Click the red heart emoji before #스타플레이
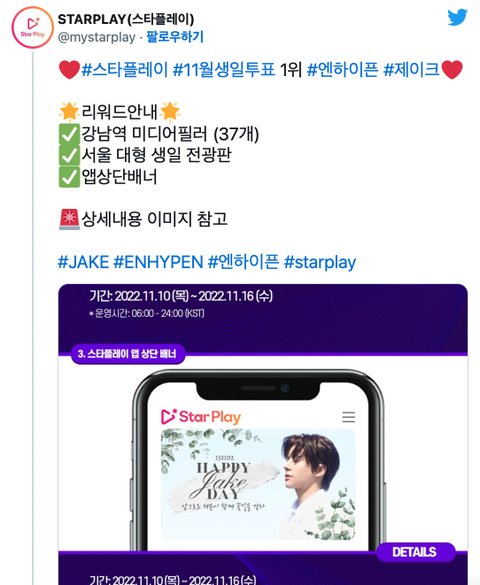Image resolution: width=480 pixels, height=585 pixels. [x=69, y=69]
